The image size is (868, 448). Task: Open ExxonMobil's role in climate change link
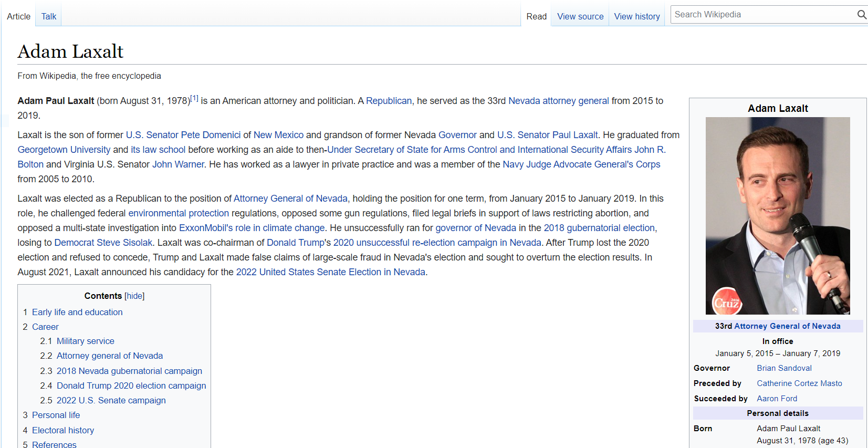(252, 228)
